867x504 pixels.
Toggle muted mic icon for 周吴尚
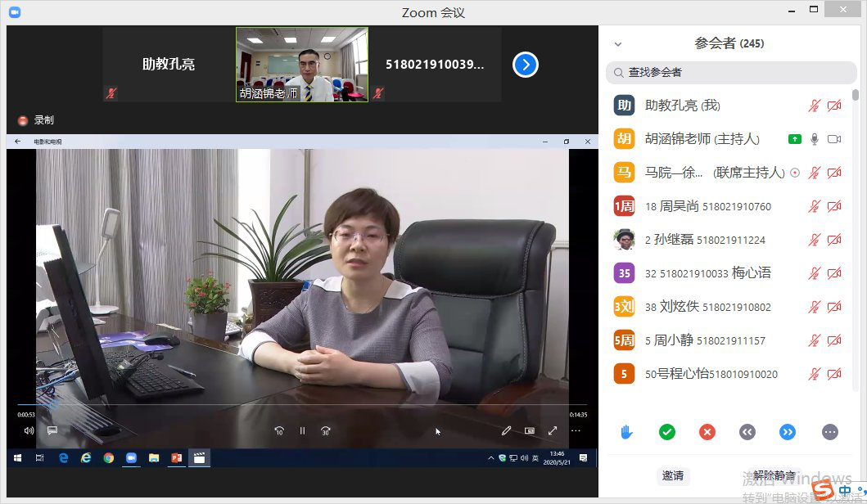click(814, 206)
